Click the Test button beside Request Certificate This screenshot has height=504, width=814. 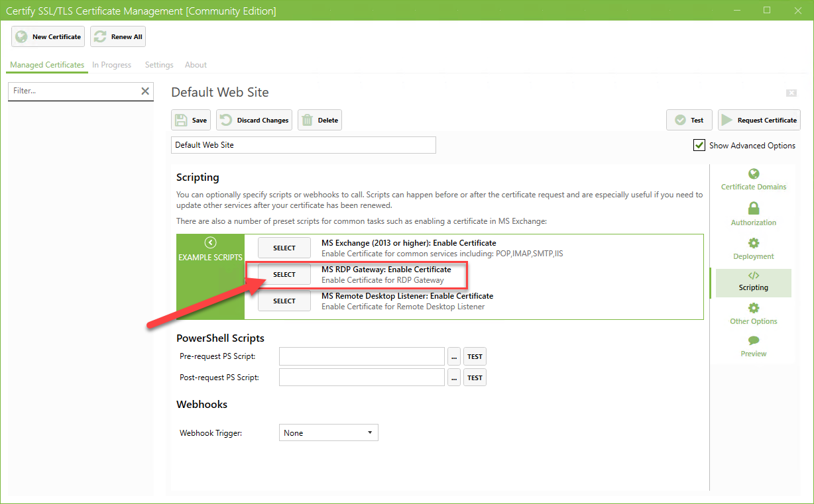689,120
